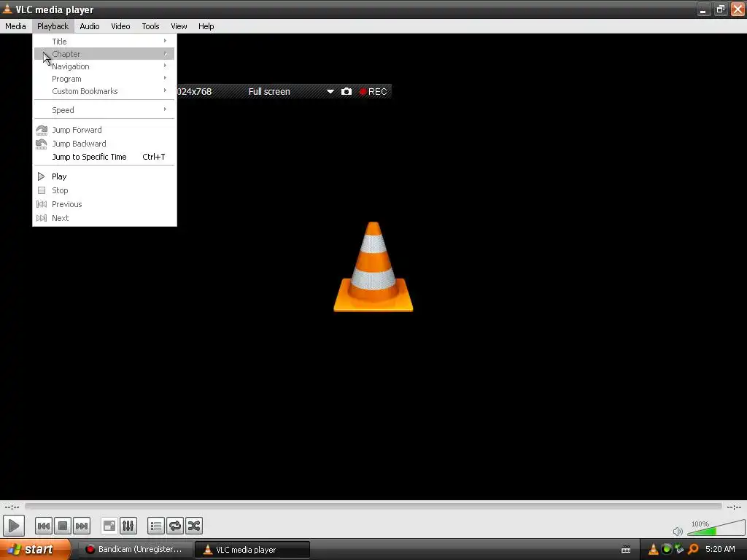Open Bandicam Full screen dropdown arrow
747x560 pixels.
click(x=330, y=91)
